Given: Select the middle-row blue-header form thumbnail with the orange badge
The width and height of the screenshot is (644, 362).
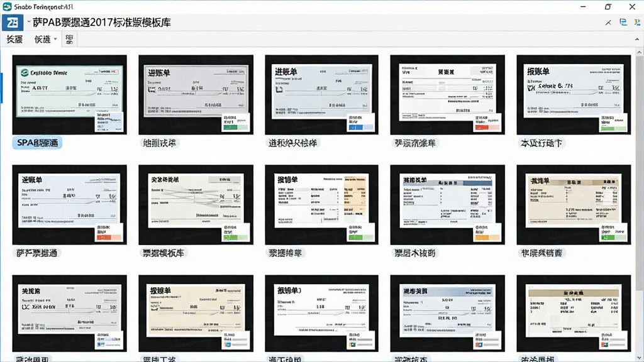Looking at the screenshot, I should click(x=447, y=205).
